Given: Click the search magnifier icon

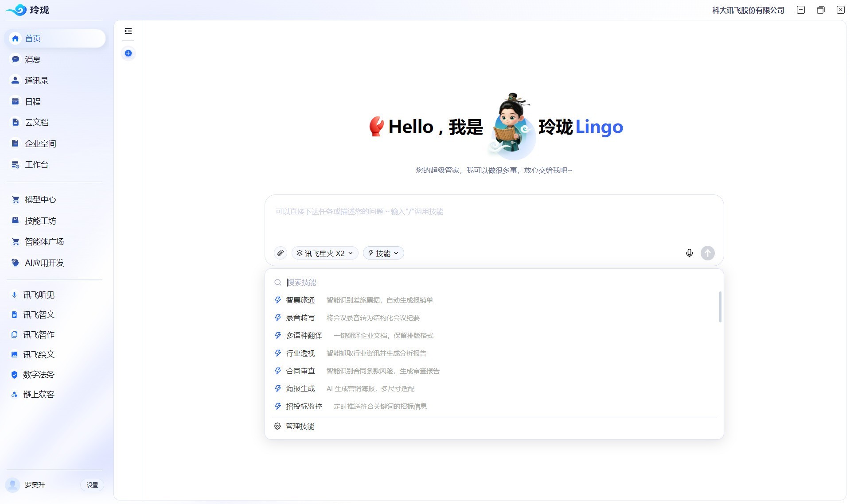Looking at the screenshot, I should click(x=278, y=283).
